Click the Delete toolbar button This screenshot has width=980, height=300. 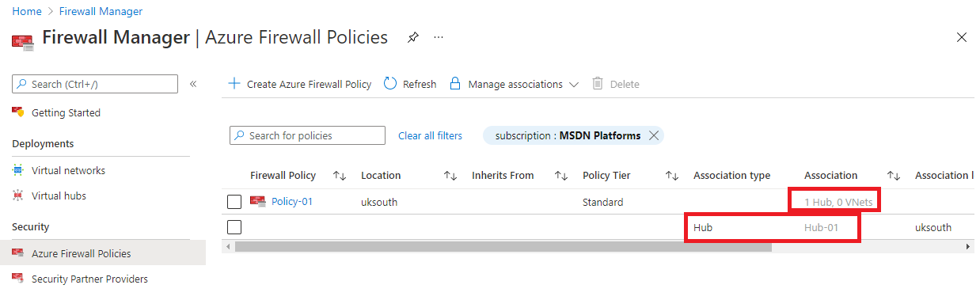pyautogui.click(x=616, y=84)
